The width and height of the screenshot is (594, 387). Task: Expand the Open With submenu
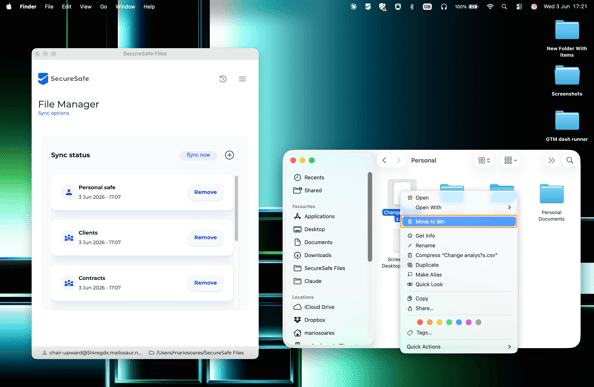coord(459,208)
